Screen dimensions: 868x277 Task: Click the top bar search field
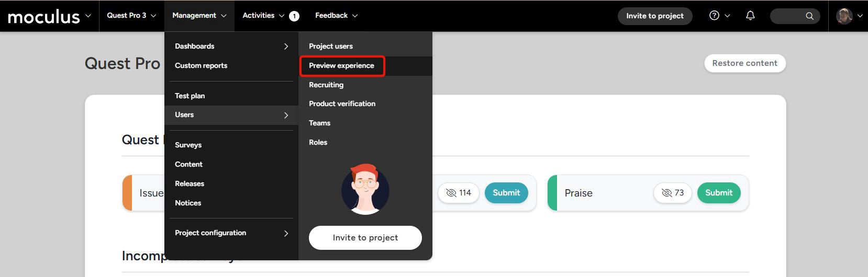[788, 16]
